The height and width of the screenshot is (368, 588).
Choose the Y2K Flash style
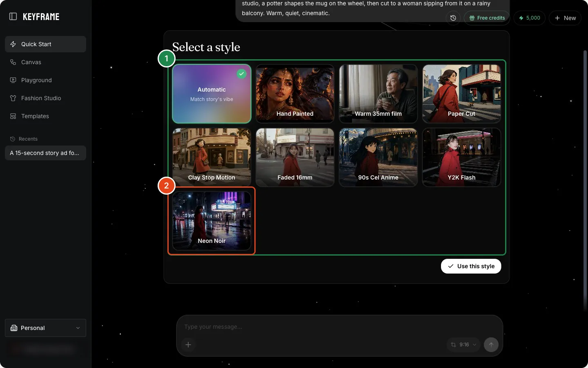pos(461,157)
